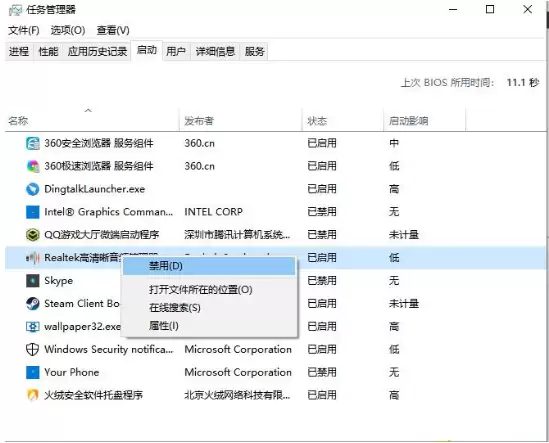
Task: Click the Windows Security shield icon
Action: (33, 349)
